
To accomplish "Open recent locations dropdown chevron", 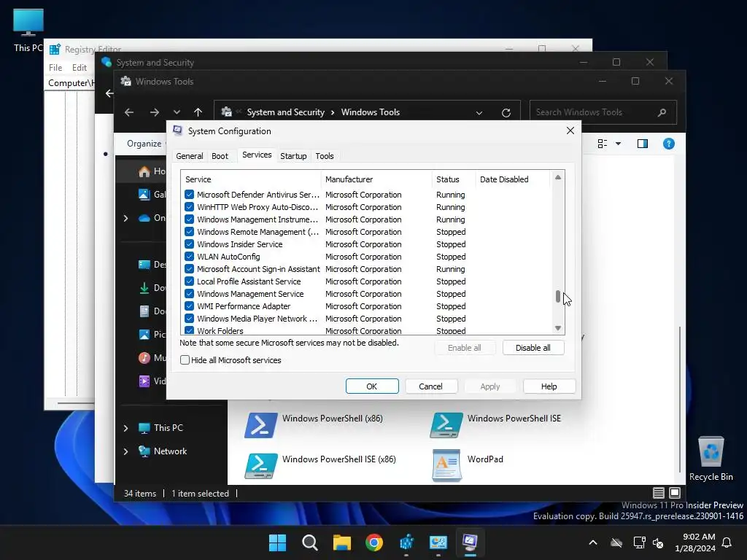I will tap(177, 112).
